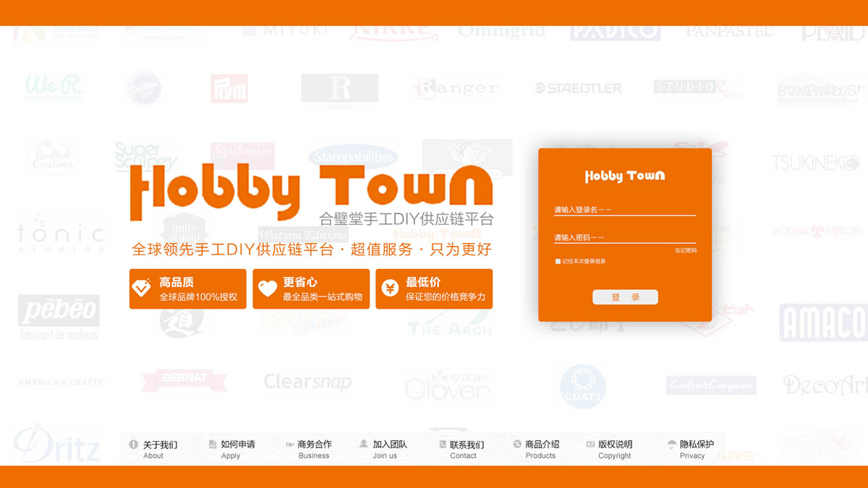The width and height of the screenshot is (868, 488).
Task: Click the 全球领先手工DIY供应链平台 slogan text
Action: click(x=312, y=249)
